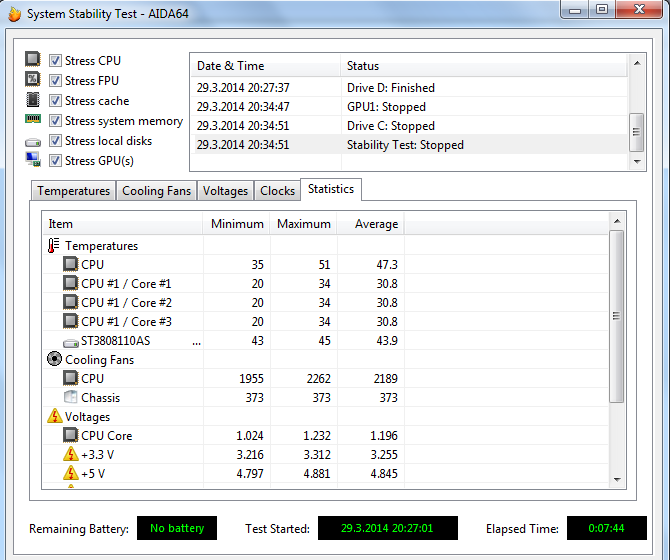Switch to the Clocks tab

coord(277,191)
